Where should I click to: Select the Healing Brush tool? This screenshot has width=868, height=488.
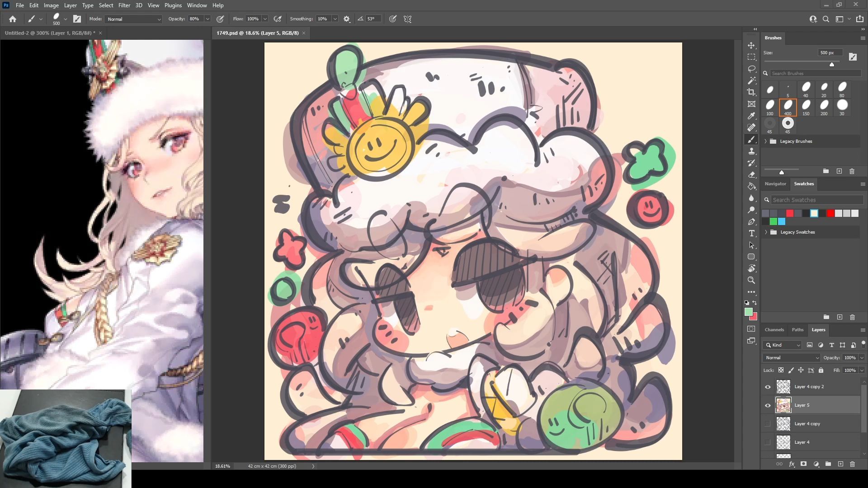(751, 128)
